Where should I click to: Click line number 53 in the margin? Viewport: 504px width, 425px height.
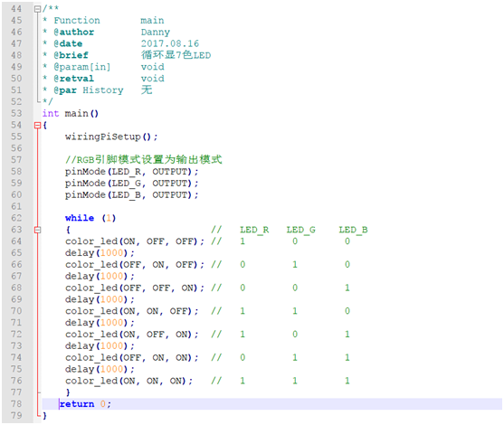tap(16, 113)
